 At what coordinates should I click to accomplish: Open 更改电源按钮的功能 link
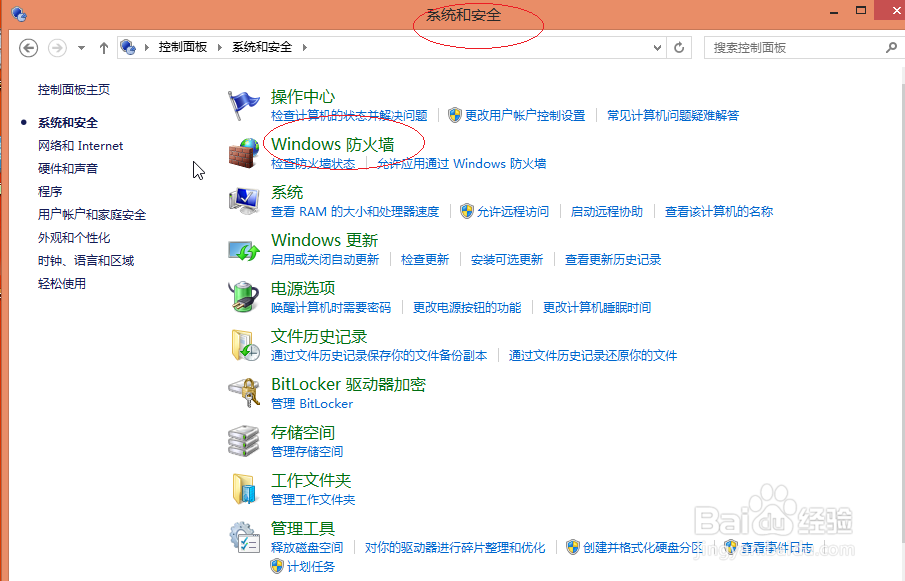(467, 307)
